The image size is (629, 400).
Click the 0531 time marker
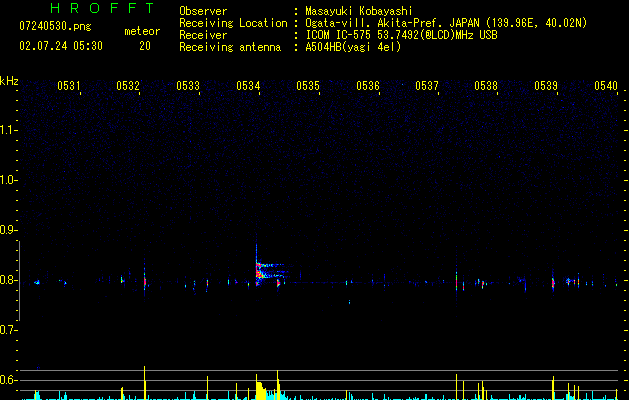68,85
